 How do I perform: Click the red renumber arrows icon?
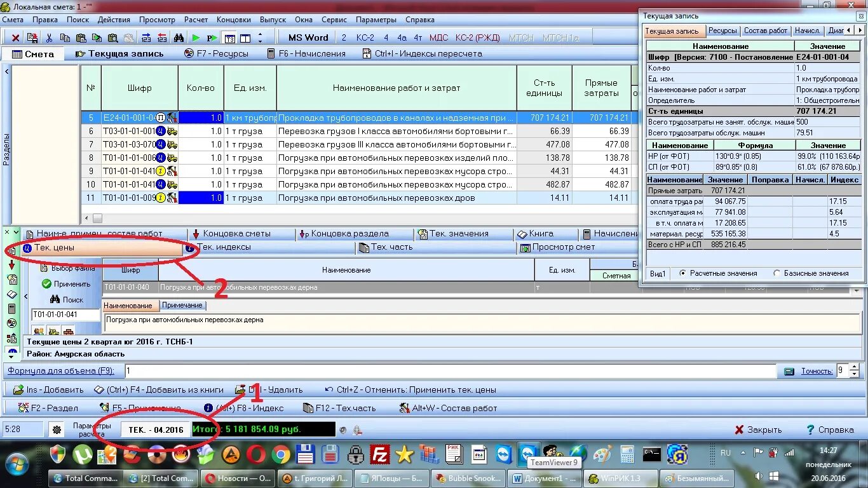click(162, 38)
